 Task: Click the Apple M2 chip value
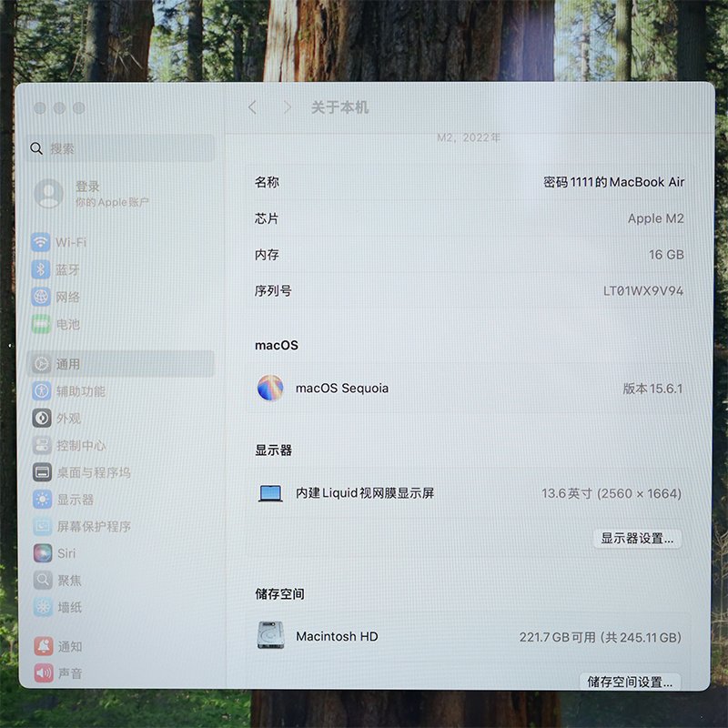click(655, 218)
